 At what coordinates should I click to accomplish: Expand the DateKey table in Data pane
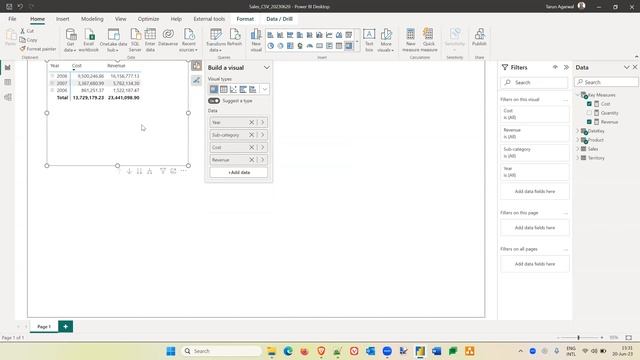pyautogui.click(x=578, y=131)
